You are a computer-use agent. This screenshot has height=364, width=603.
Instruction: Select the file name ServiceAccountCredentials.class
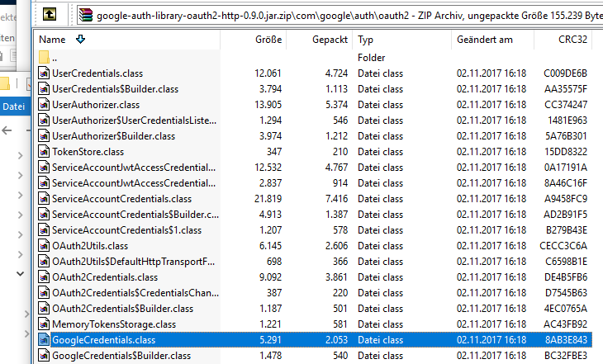(x=121, y=199)
